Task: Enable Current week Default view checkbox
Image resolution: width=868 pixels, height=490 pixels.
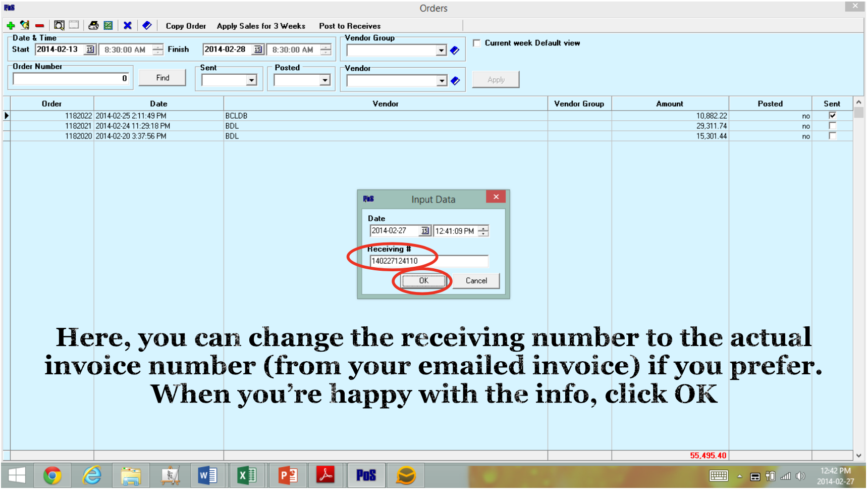Action: pos(476,43)
